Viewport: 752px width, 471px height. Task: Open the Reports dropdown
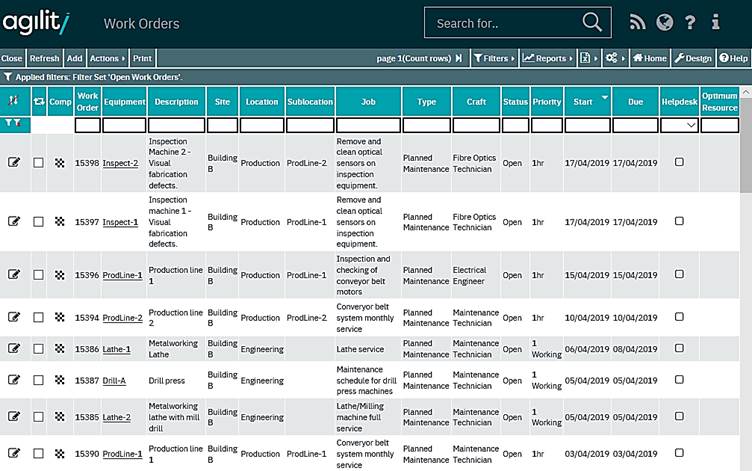click(x=548, y=59)
